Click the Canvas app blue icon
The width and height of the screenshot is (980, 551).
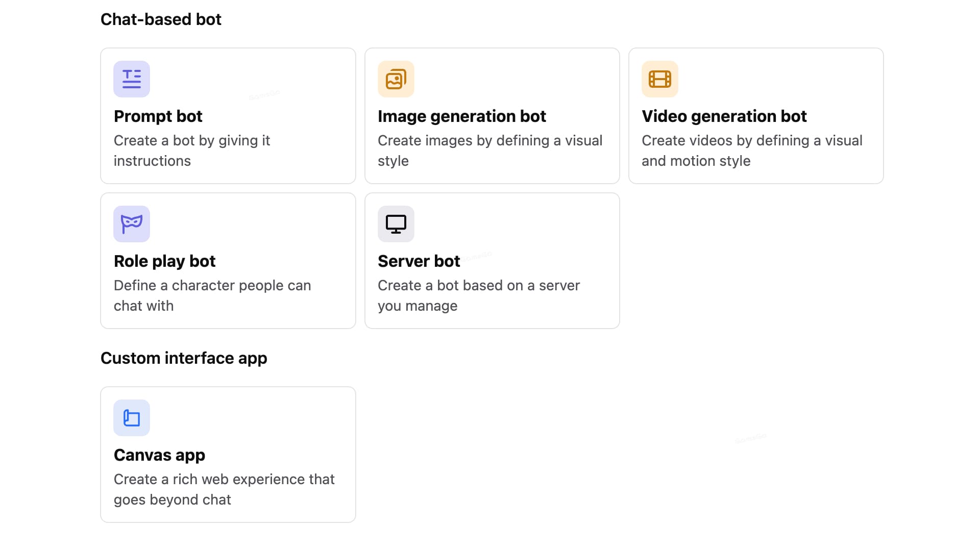(x=132, y=418)
